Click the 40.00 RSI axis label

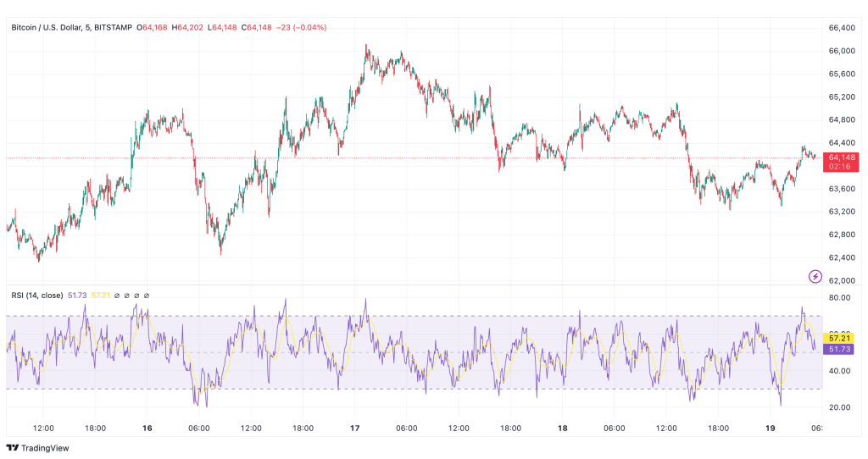pos(839,371)
